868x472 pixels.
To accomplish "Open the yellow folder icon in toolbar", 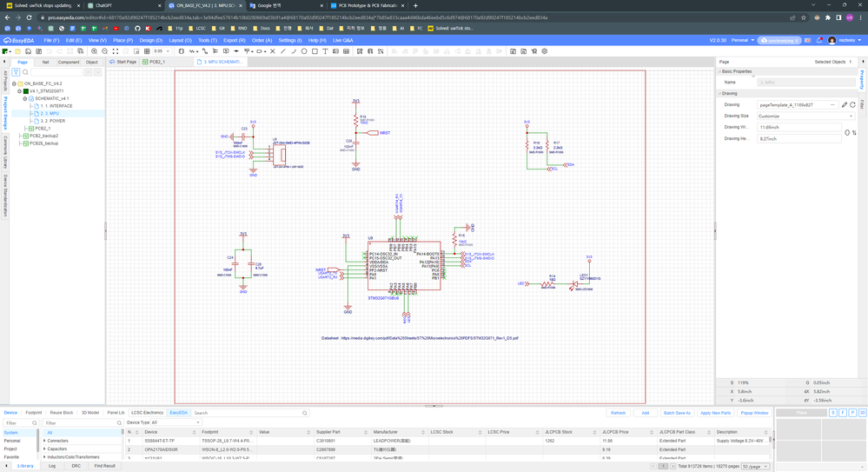I will tap(17, 51).
